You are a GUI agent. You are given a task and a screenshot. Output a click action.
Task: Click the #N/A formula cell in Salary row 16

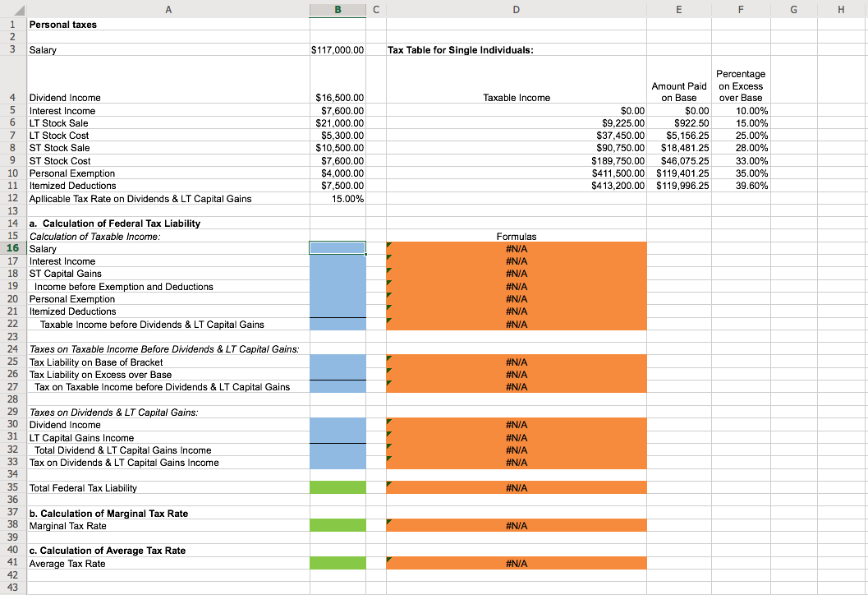[x=516, y=248]
